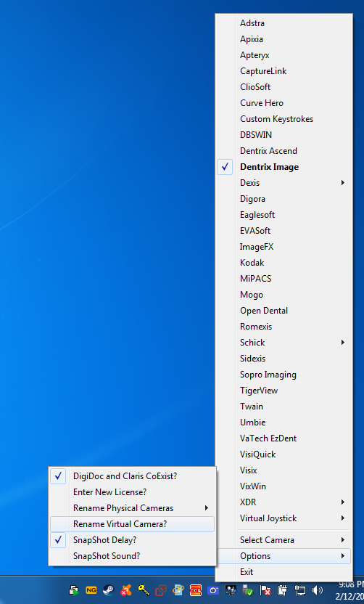Click the green arrow devices tray icon
The height and width of the screenshot is (604, 364).
pyautogui.click(x=74, y=590)
